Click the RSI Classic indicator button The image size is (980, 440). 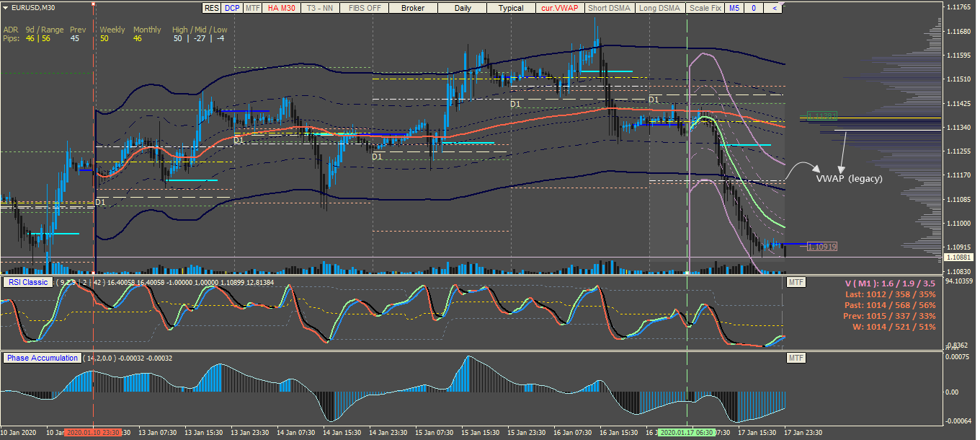(27, 282)
